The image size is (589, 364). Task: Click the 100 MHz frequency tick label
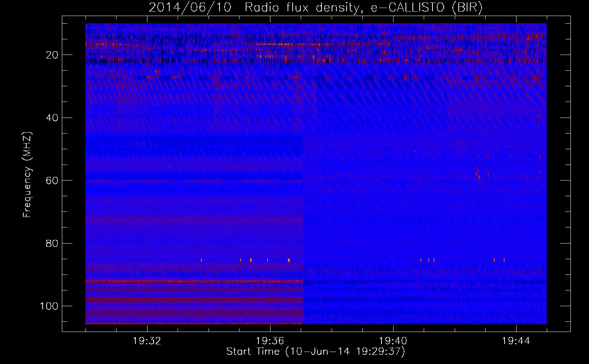tap(49, 306)
